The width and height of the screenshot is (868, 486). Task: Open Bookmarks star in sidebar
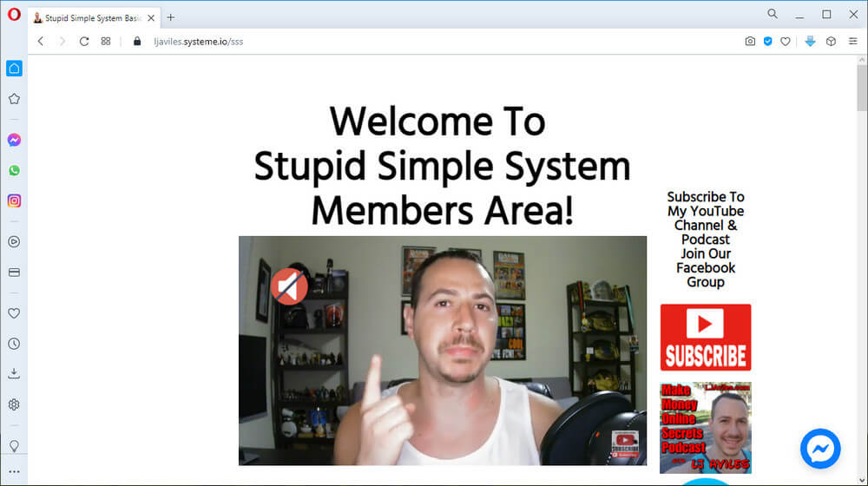coord(14,99)
